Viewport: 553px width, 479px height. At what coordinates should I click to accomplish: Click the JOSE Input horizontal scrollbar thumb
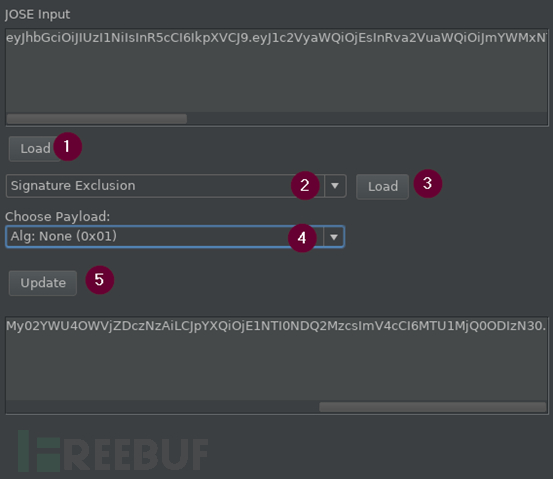[x=97, y=119]
